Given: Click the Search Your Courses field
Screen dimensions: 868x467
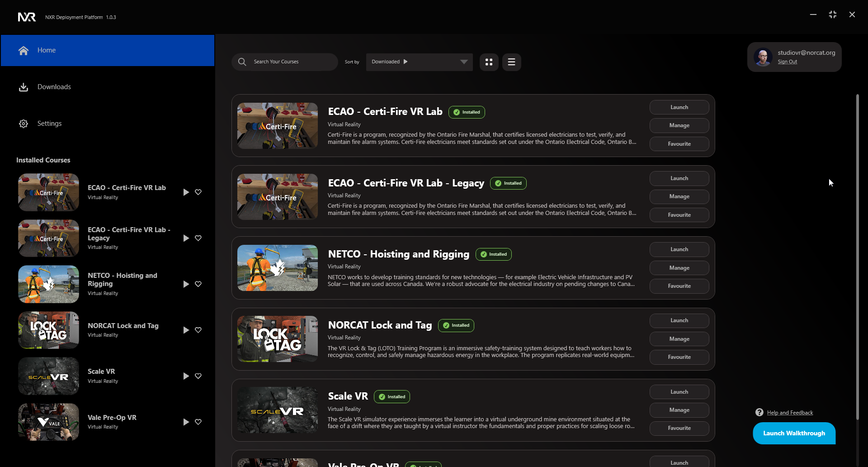Looking at the screenshot, I should coord(292,62).
